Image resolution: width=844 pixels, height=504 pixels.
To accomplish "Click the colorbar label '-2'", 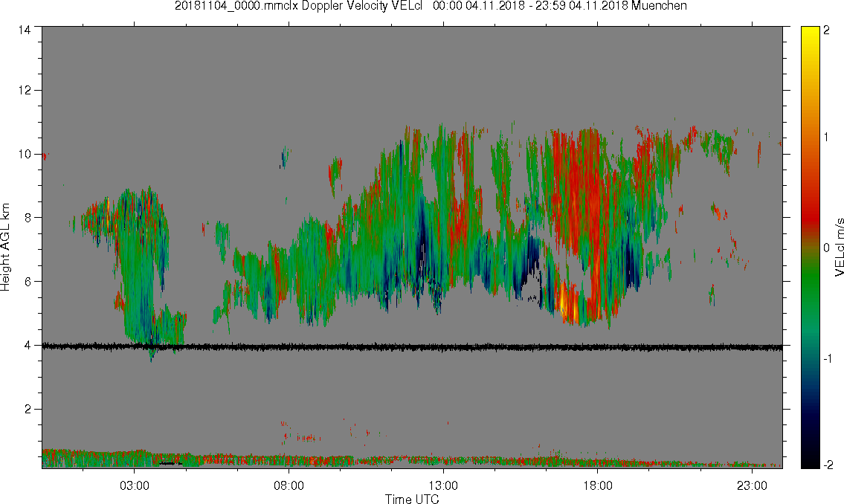I will 827,465.
